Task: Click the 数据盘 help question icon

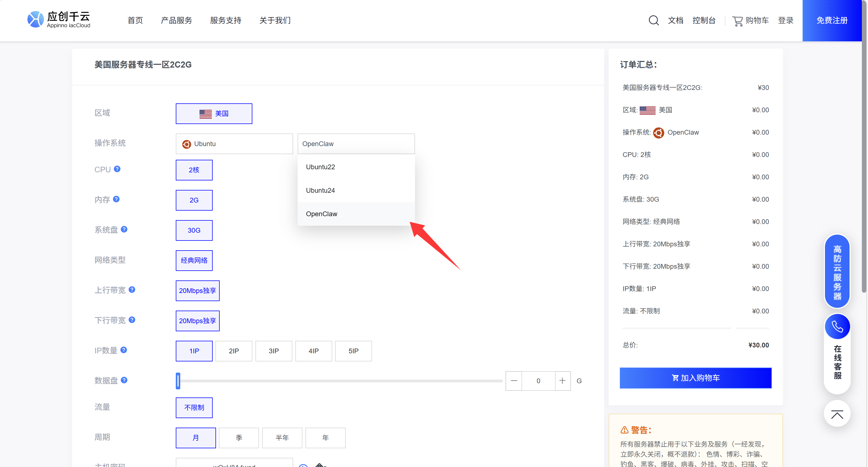Action: tap(124, 380)
